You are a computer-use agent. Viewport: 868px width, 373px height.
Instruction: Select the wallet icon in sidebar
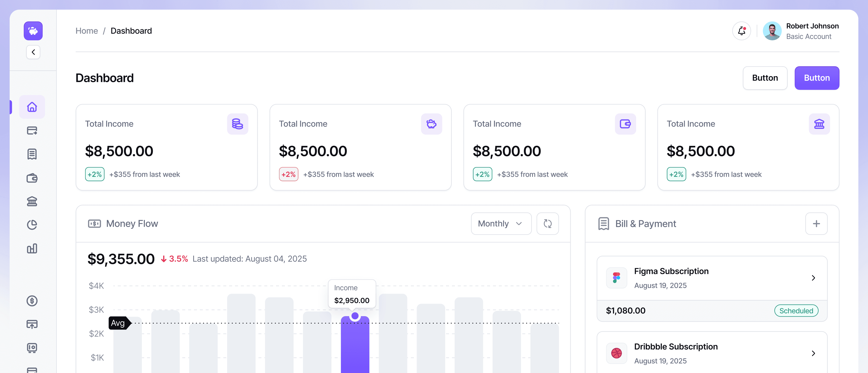click(x=32, y=178)
